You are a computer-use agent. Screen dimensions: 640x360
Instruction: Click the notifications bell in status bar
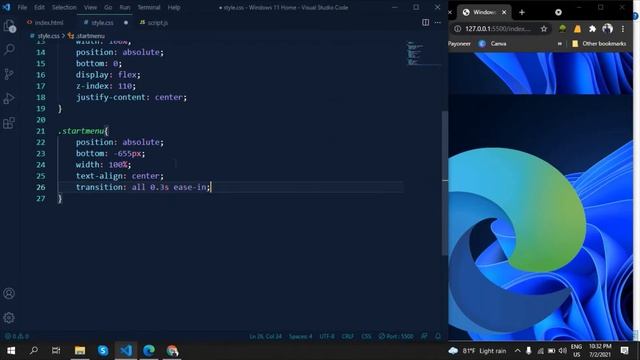(x=438, y=336)
